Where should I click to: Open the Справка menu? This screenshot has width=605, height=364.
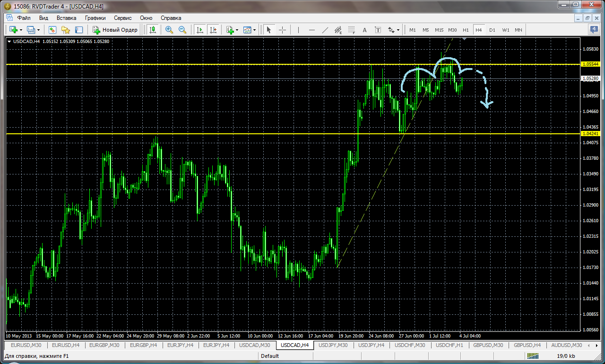(171, 18)
